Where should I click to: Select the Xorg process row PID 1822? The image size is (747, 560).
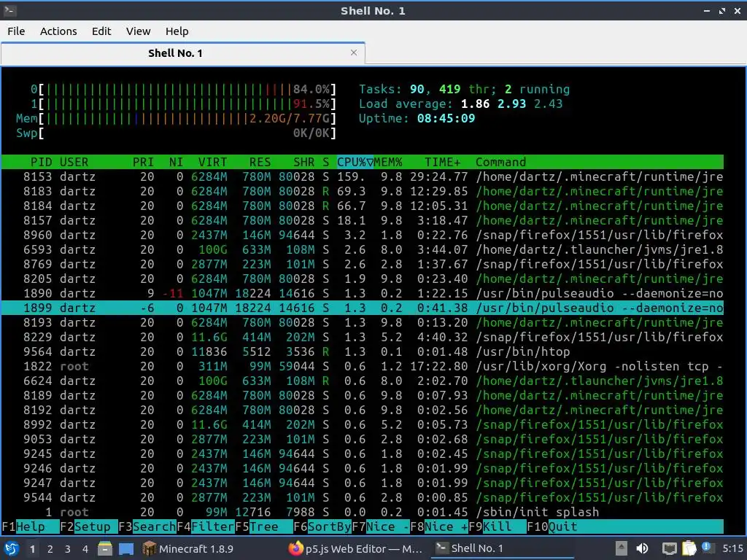[363, 366]
